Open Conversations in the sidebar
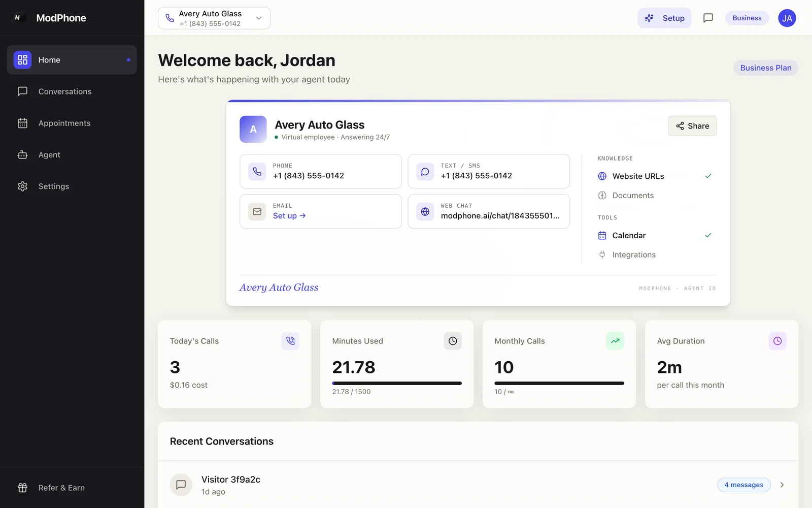812x508 pixels. (72, 91)
